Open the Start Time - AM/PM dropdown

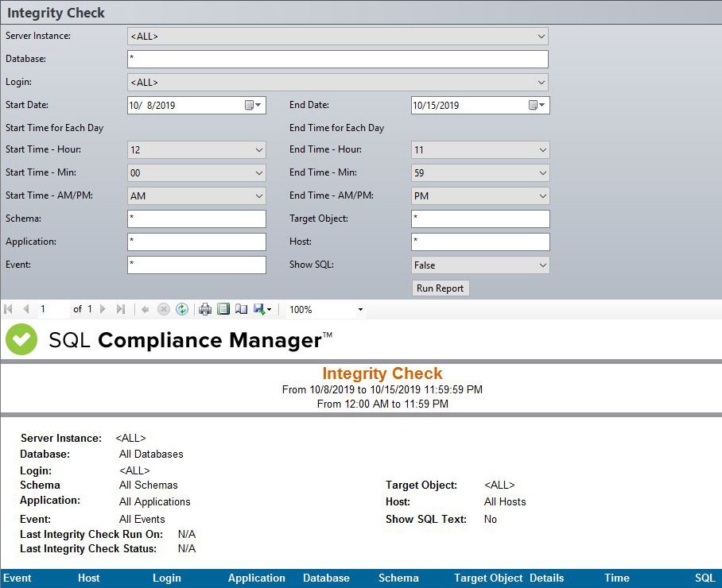[x=258, y=195]
